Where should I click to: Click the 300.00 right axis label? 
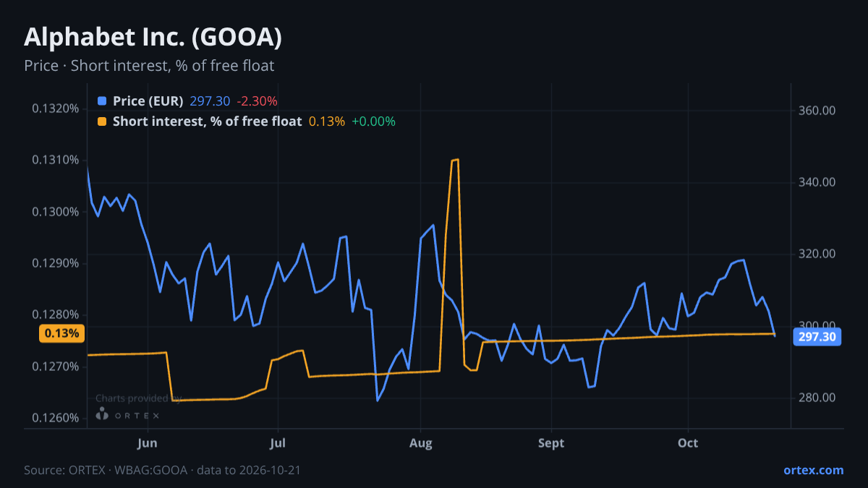click(817, 326)
